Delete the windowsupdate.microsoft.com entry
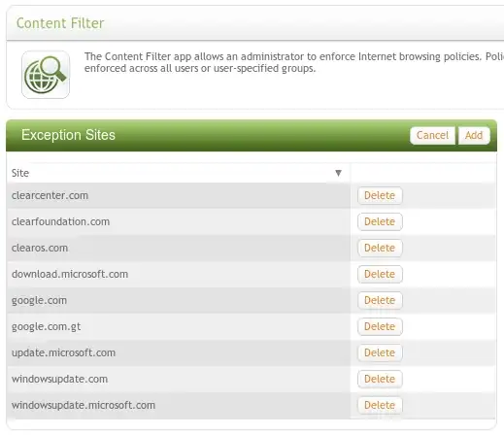This screenshot has width=504, height=435. coord(380,405)
